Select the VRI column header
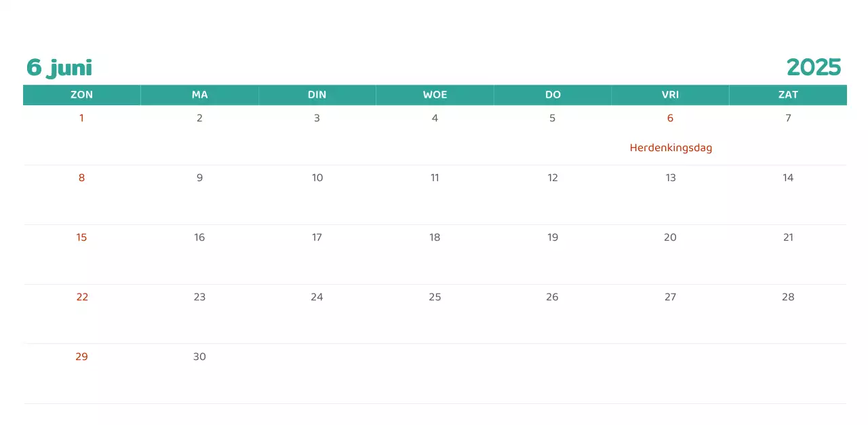Screen dimensions: 868x425 (x=670, y=95)
